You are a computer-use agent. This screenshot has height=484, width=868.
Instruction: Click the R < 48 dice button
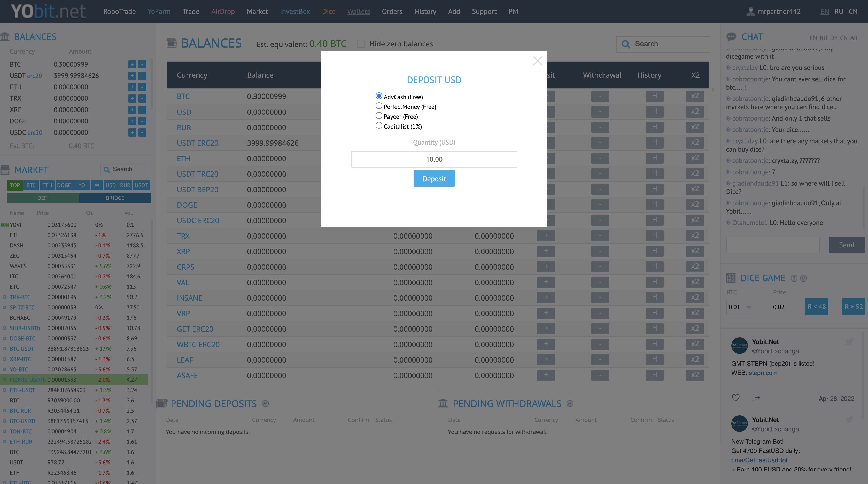click(816, 307)
